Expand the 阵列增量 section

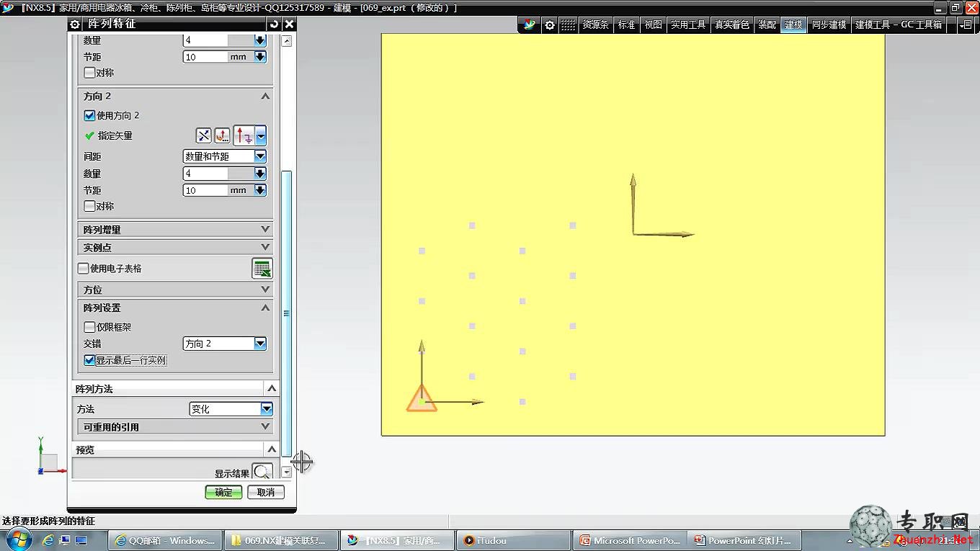pos(265,229)
